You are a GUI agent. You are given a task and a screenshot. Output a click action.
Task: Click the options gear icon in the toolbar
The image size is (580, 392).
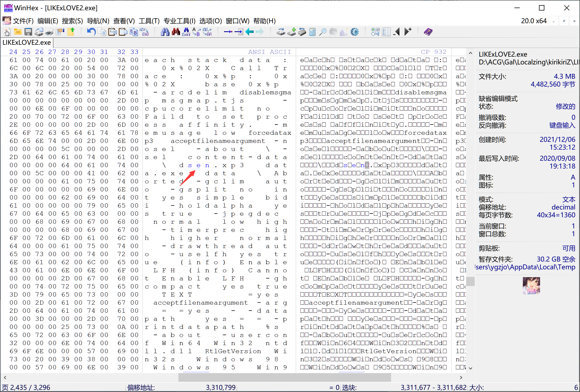click(x=354, y=32)
